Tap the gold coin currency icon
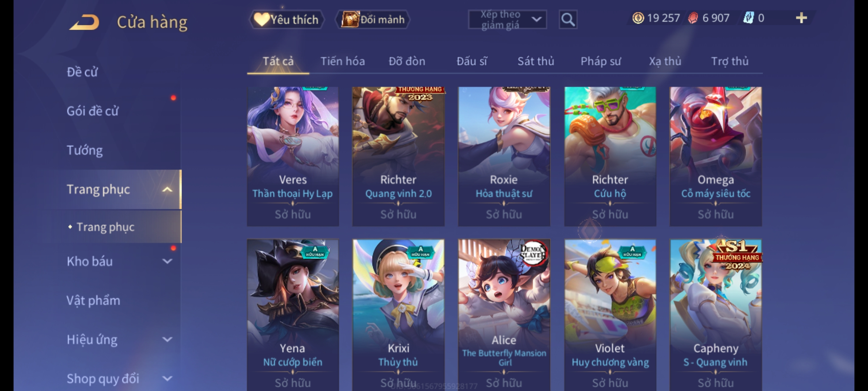868x391 pixels. (638, 18)
